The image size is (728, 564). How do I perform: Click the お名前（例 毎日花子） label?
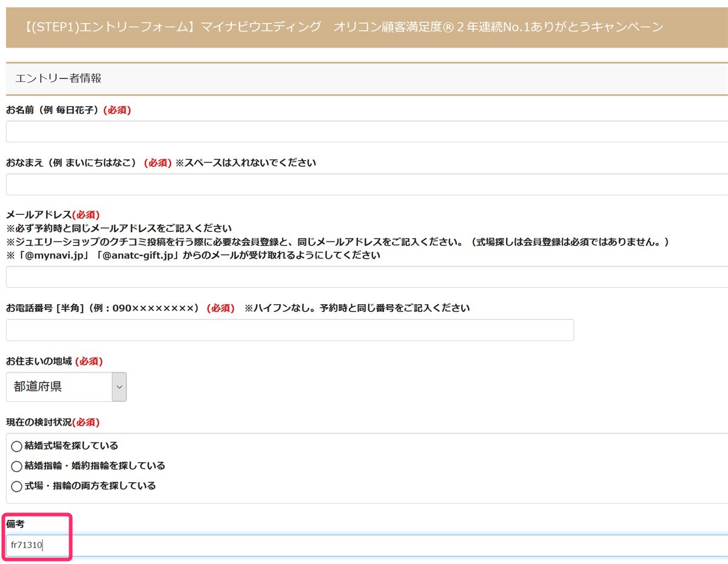[52, 110]
